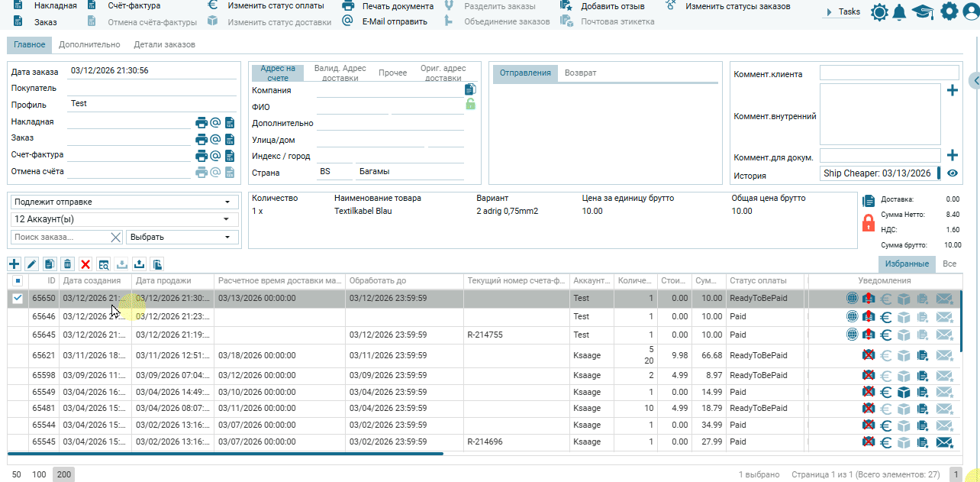Open the 'Выбрать' dropdown
This screenshot has height=482, width=980.
pos(180,237)
